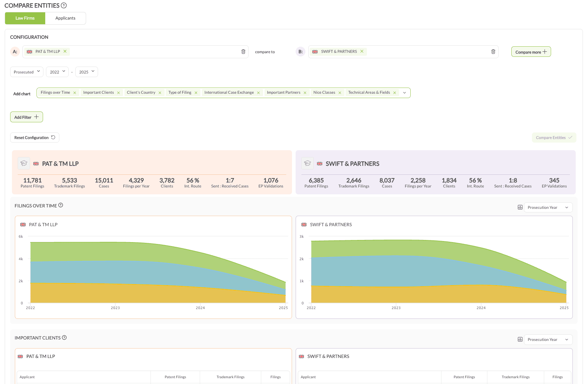Screen dimensions: 588x384
Task: Click 6,385 Patent Filings stat
Action: tap(316, 183)
